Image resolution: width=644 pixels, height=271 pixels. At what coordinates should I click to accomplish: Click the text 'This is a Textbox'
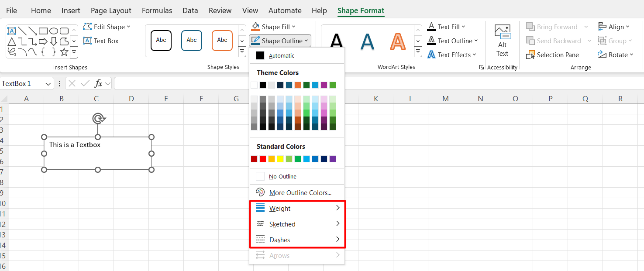(75, 144)
